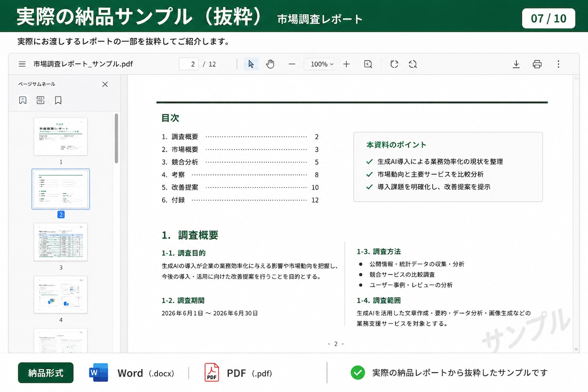Open the 100% zoom level dropdown
The width and height of the screenshot is (588, 392).
coord(320,64)
